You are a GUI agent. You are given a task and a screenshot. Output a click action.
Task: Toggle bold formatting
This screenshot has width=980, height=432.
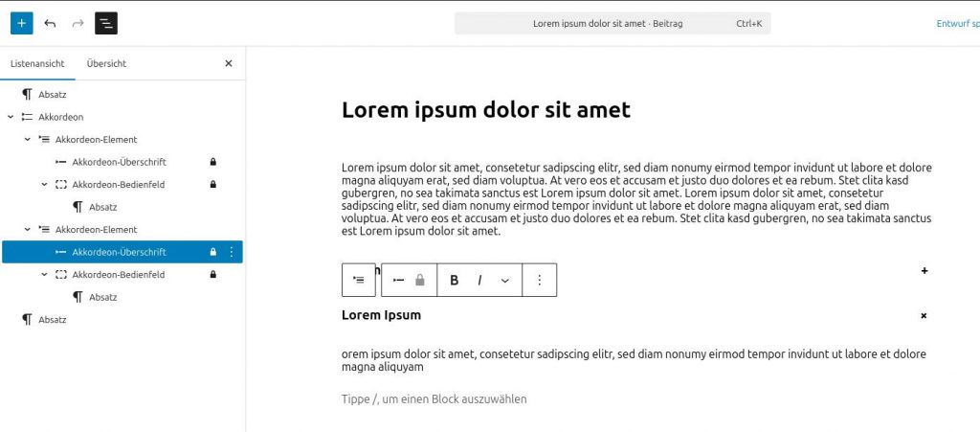(x=455, y=280)
